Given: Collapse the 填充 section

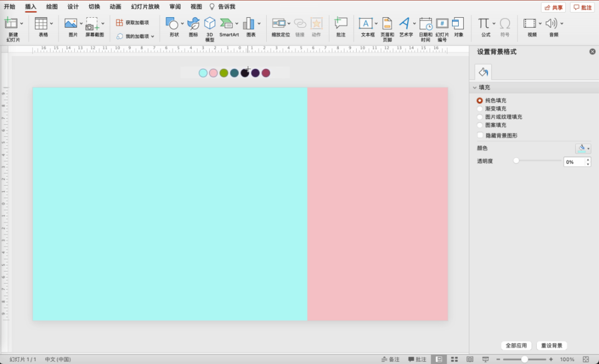Looking at the screenshot, I should (475, 88).
